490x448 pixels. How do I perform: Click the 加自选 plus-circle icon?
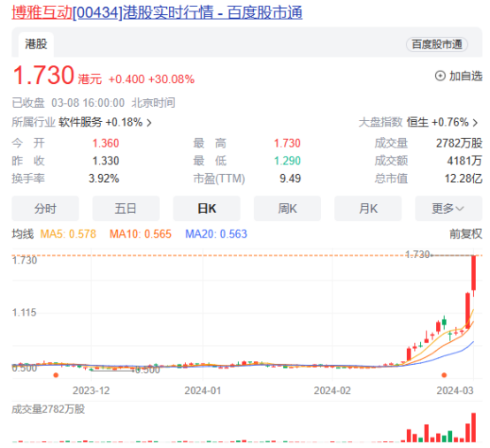click(x=440, y=76)
